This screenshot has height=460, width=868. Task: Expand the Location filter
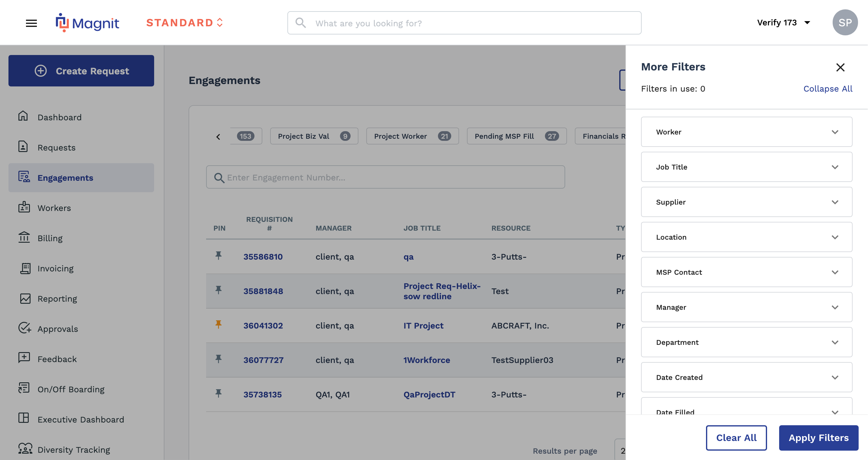[747, 237]
